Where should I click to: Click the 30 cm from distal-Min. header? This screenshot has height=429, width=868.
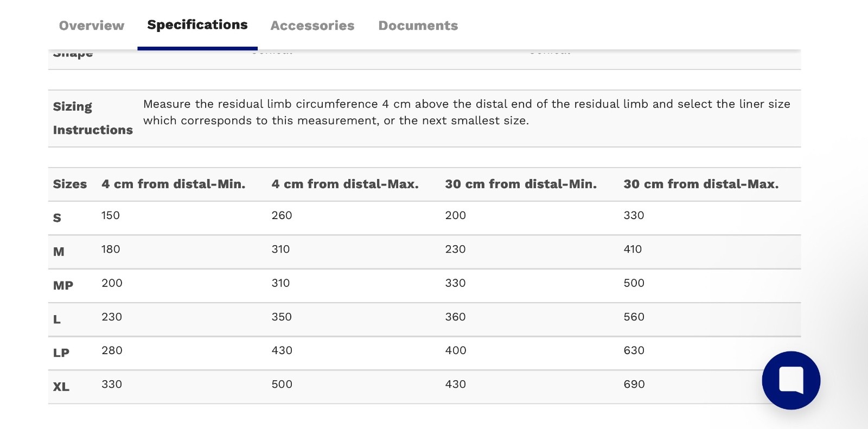click(x=521, y=184)
